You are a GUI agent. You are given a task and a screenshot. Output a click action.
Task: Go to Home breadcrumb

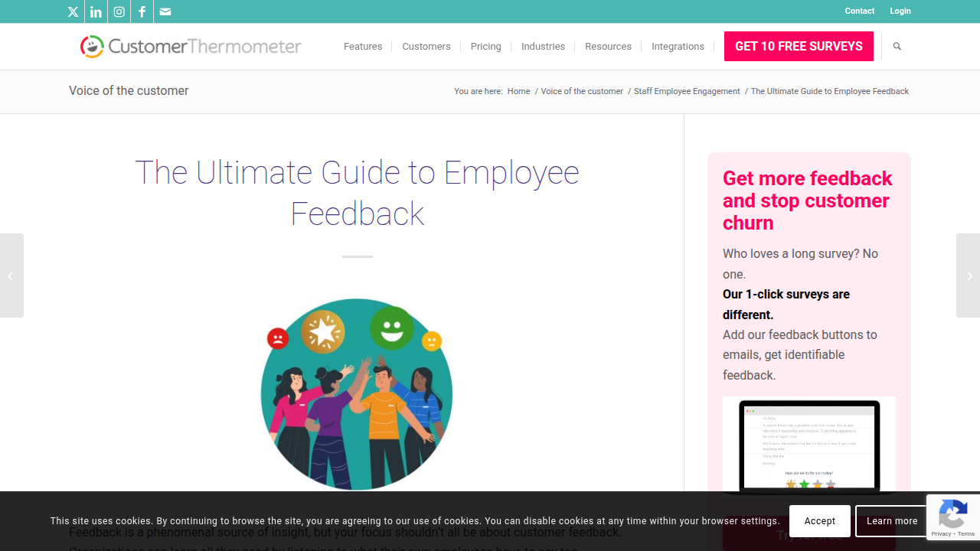pyautogui.click(x=518, y=91)
